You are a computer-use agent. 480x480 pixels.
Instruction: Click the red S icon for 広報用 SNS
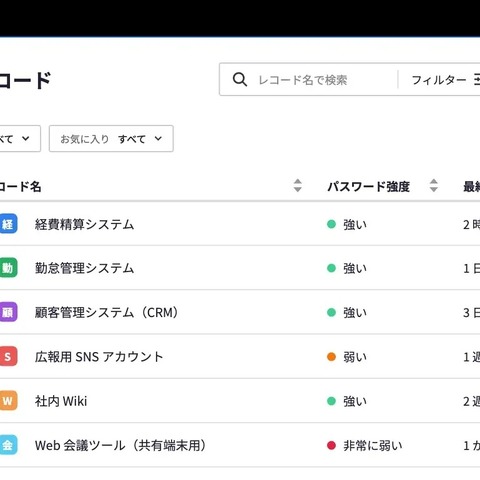coord(7,356)
